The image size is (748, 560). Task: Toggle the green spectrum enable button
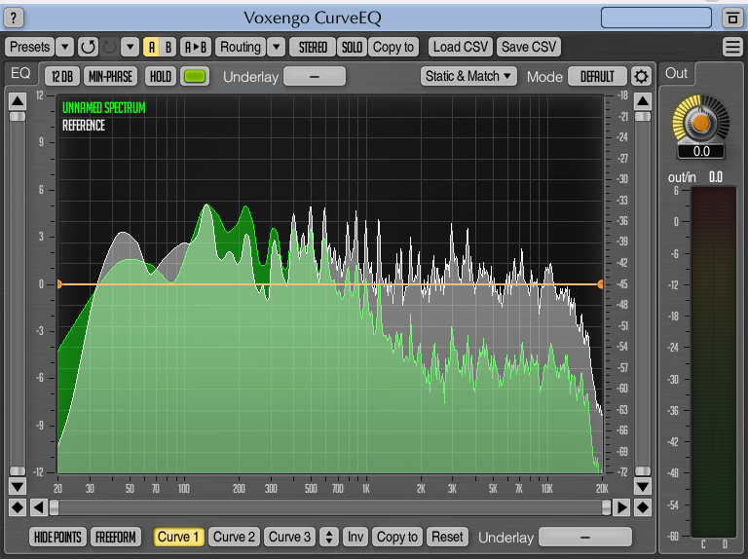point(195,77)
